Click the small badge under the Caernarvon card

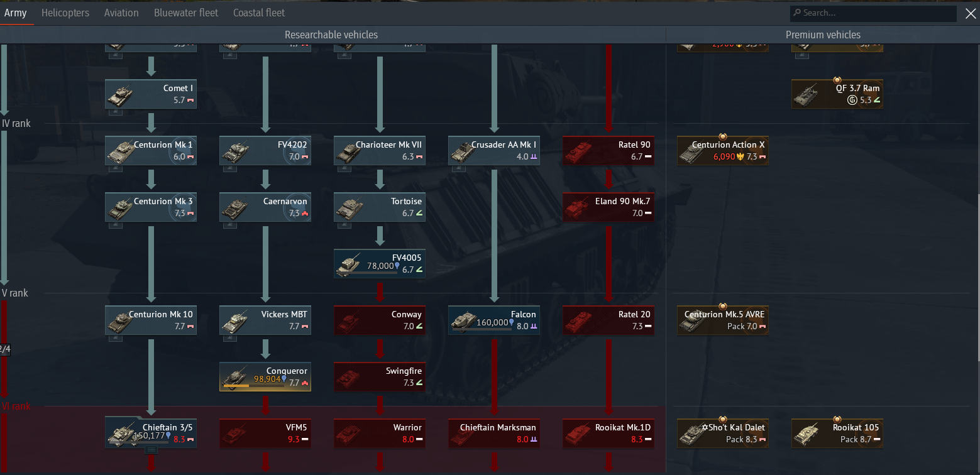[230, 225]
